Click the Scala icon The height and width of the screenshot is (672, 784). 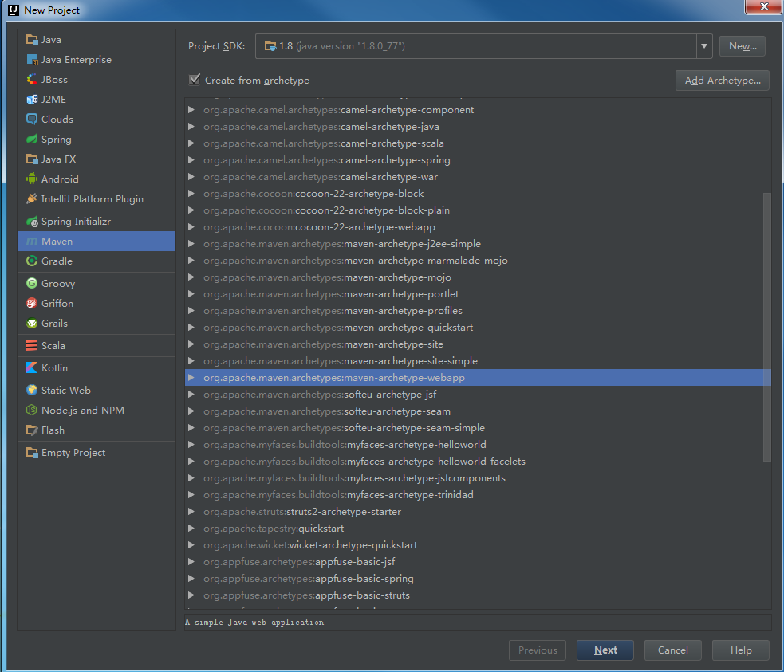click(x=32, y=345)
